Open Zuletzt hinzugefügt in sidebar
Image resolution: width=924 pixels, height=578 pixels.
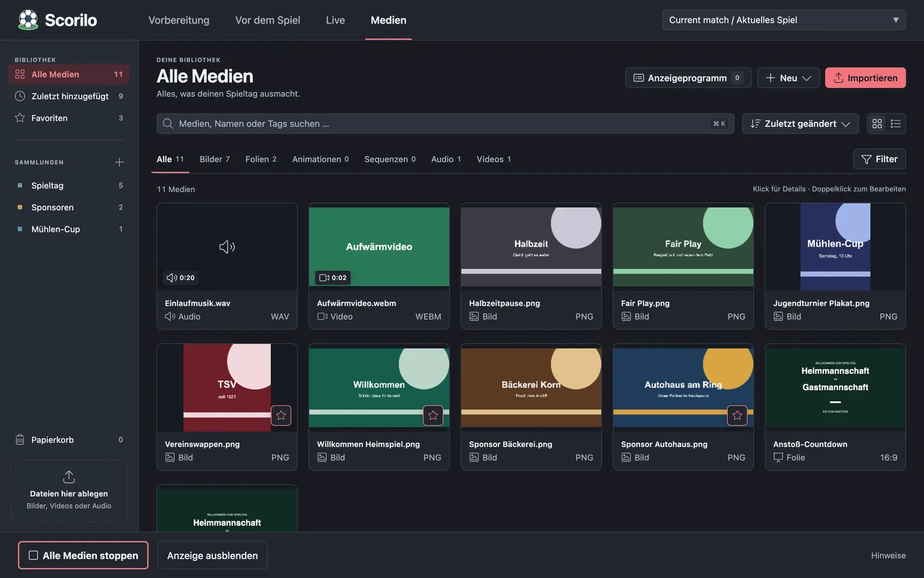69,96
